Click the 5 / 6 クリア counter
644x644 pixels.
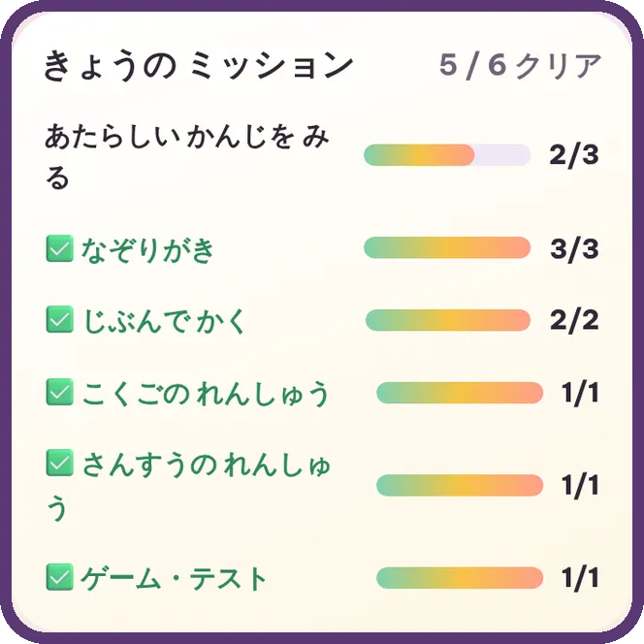[521, 65]
